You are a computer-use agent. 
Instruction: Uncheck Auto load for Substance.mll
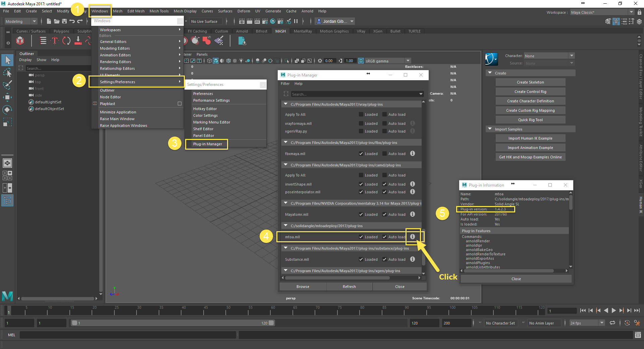[x=385, y=259]
